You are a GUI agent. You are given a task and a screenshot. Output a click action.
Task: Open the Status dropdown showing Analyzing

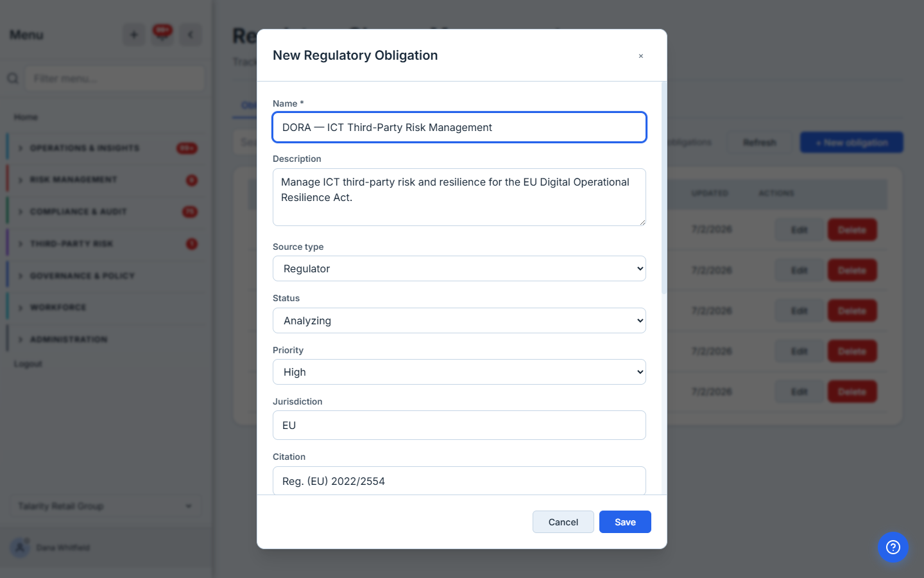pos(459,320)
